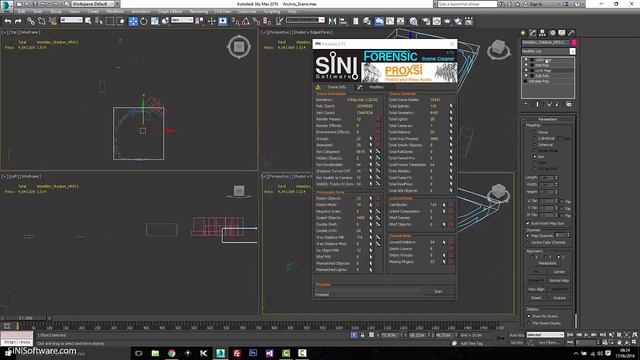Screen dimensions: 640x360
Task: Click Pin Stack icon below modifier stack
Action: click(526, 104)
